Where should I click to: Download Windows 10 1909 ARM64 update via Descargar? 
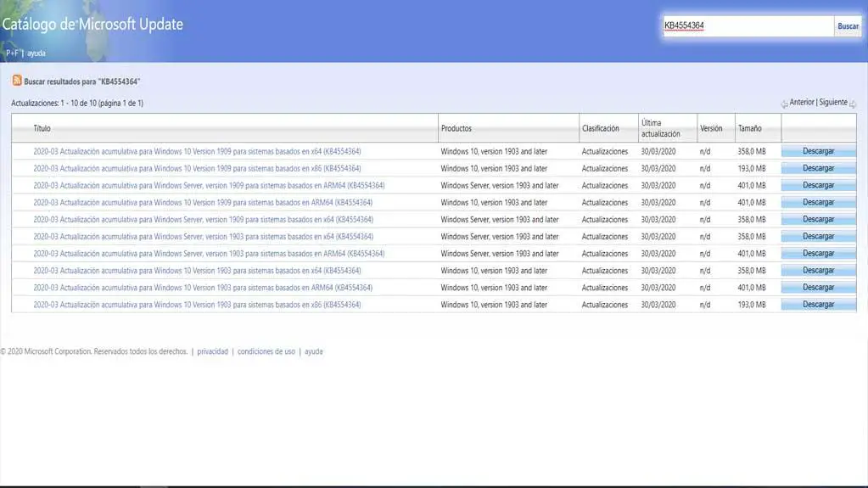818,203
